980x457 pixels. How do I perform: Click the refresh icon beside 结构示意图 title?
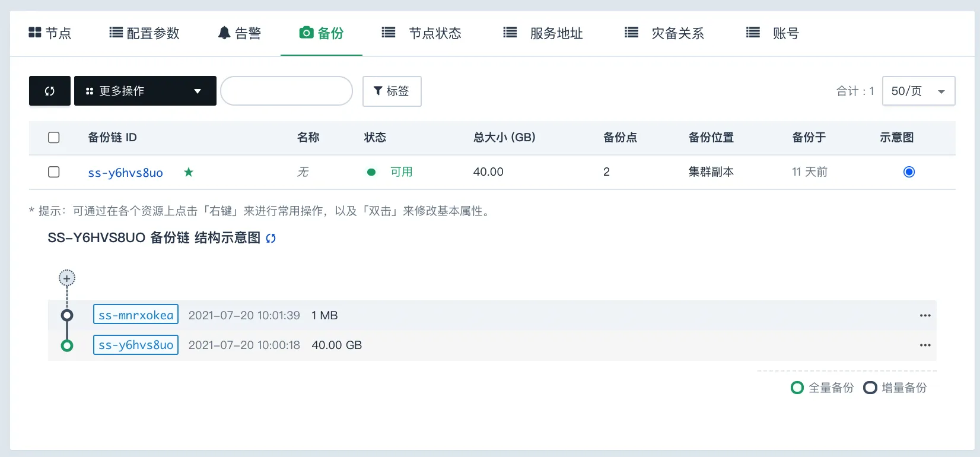(271, 237)
